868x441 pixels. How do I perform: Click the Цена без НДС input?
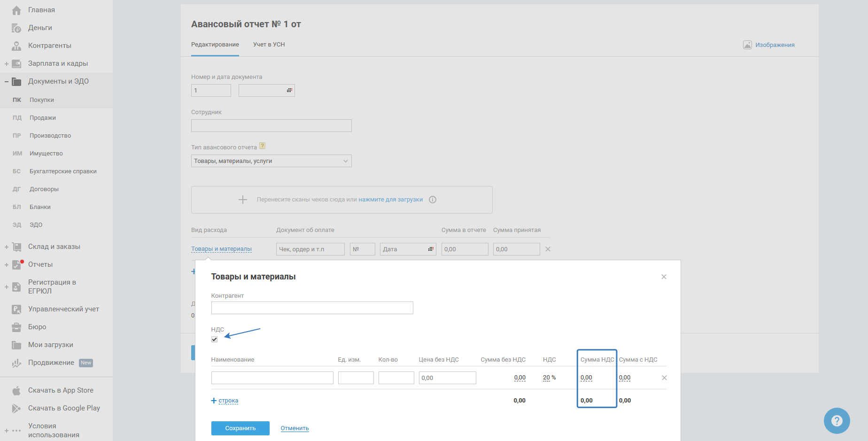click(x=448, y=378)
